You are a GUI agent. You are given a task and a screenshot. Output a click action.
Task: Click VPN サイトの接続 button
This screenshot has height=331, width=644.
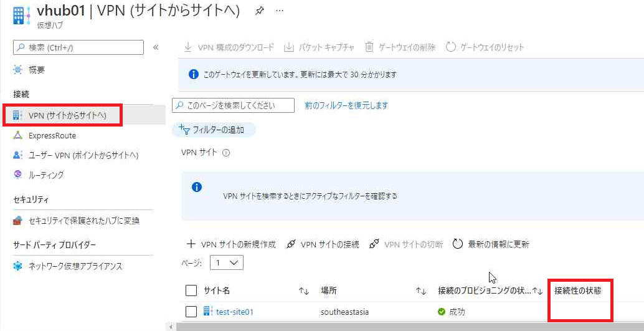tap(323, 244)
